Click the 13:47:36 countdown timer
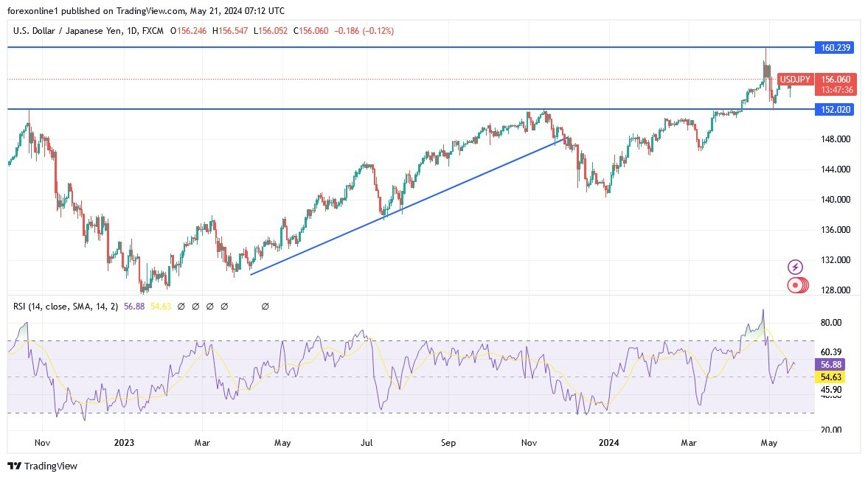Screen dimensions: 868x479 [x=836, y=88]
